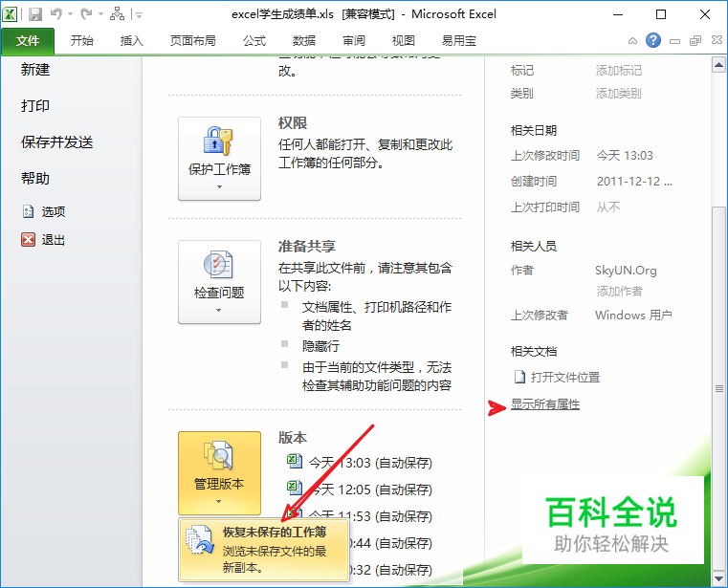Select 保存并发送 in the backstage menu
The image size is (728, 588).
[x=56, y=142]
